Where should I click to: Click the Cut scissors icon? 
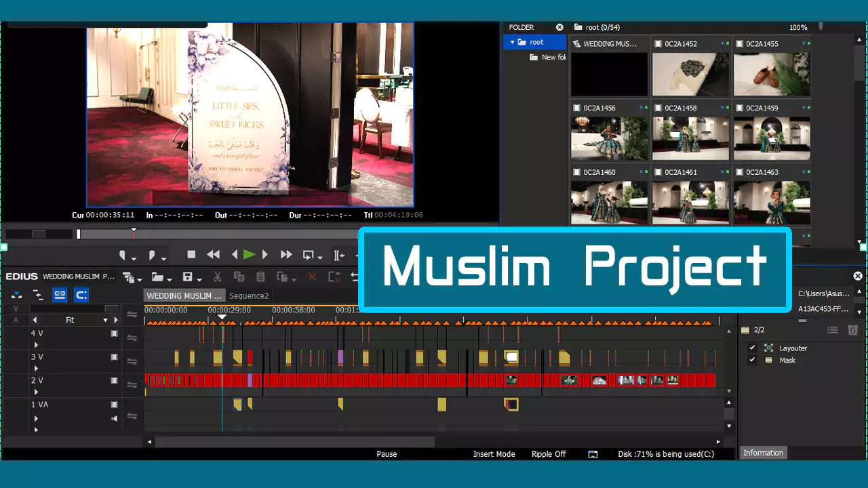coord(218,277)
